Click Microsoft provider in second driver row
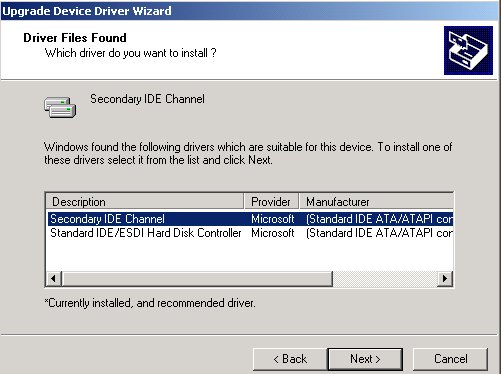This screenshot has height=374, width=501. coord(273,233)
